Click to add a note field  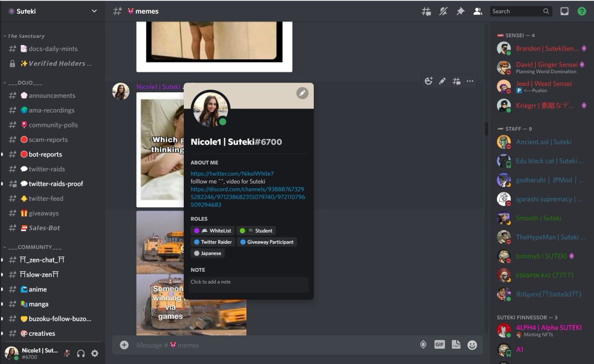248,284
